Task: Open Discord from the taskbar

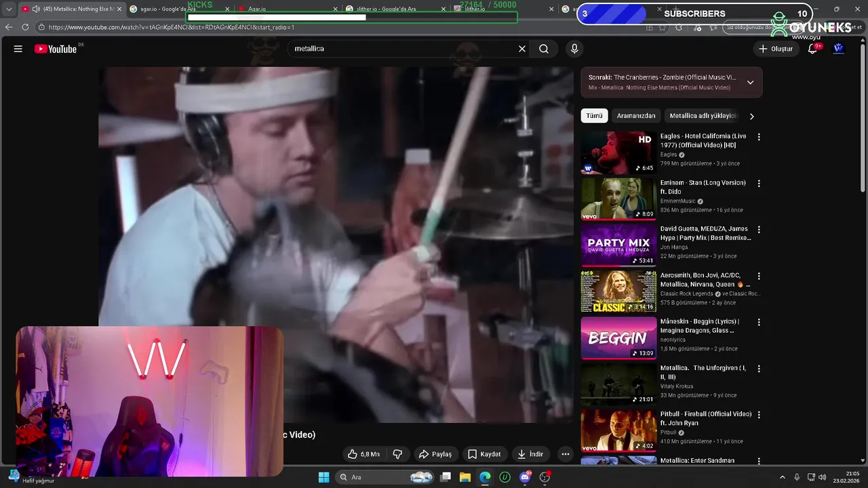Action: tap(525, 477)
